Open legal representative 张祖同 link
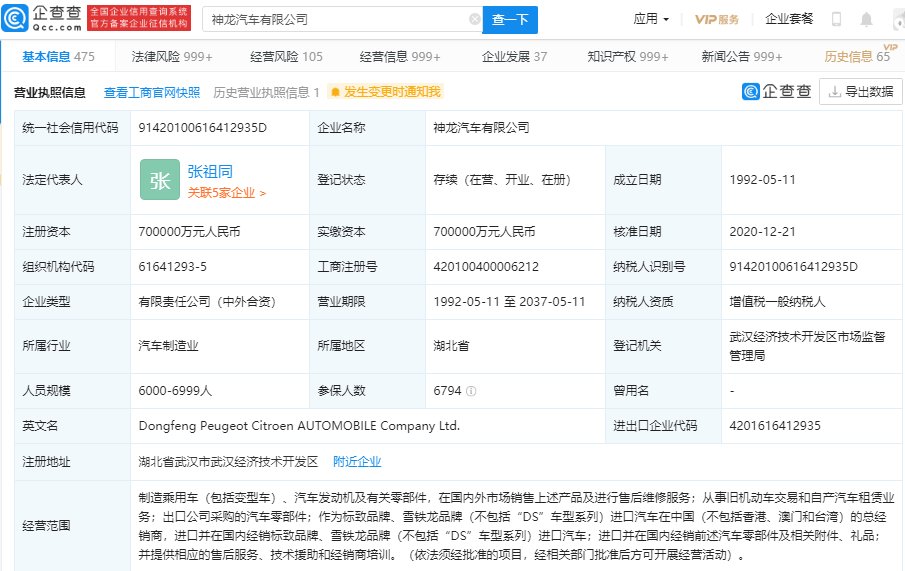This screenshot has width=905, height=571. [x=210, y=171]
